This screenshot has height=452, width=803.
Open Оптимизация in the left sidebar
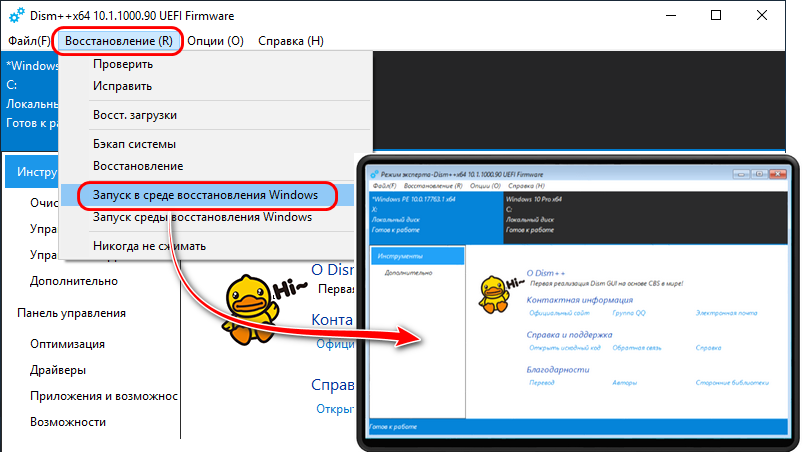[x=68, y=343]
